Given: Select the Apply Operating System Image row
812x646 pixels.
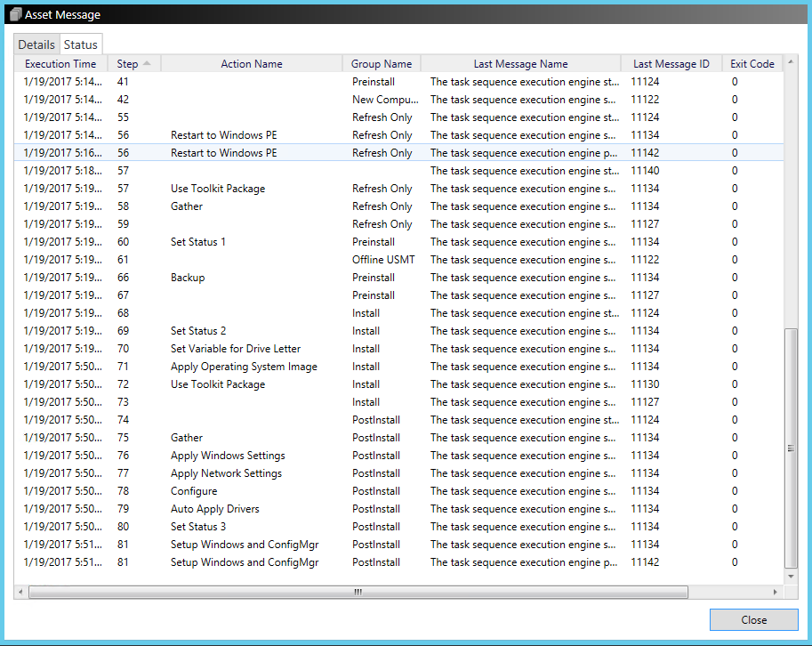Looking at the screenshot, I should tap(244, 367).
